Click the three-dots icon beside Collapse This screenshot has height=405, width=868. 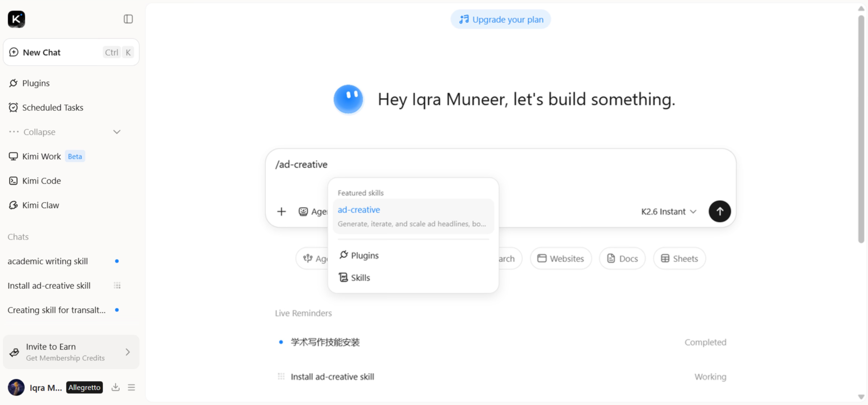(14, 132)
